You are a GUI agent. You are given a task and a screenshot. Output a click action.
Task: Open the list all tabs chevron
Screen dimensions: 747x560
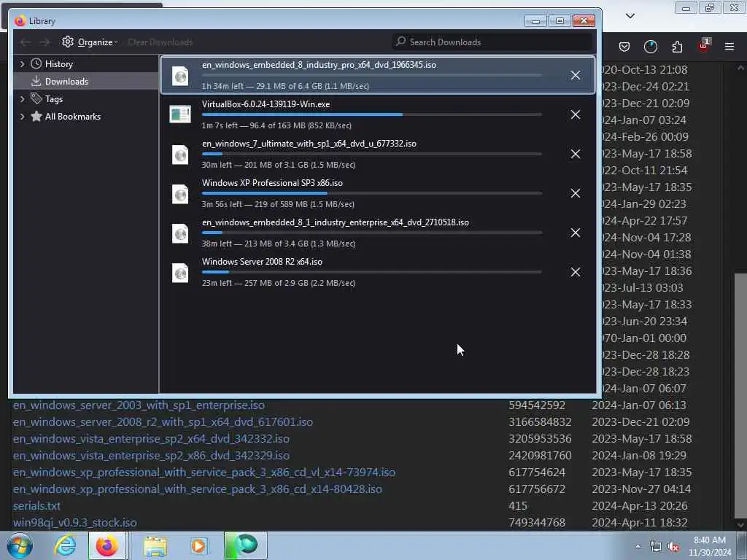(x=630, y=16)
